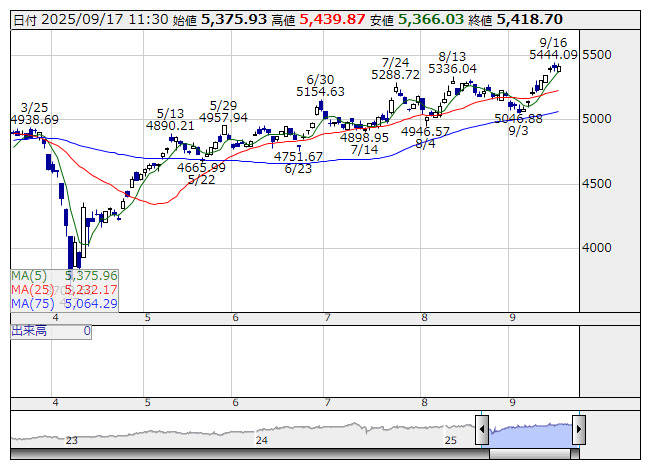Click the 7/14 low label 4898.95

click(x=364, y=137)
